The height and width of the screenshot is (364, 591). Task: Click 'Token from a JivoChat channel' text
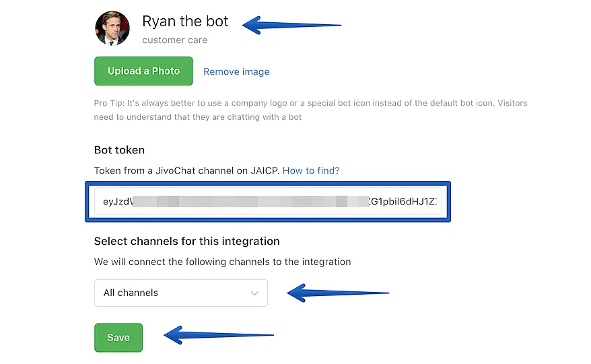coord(186,171)
